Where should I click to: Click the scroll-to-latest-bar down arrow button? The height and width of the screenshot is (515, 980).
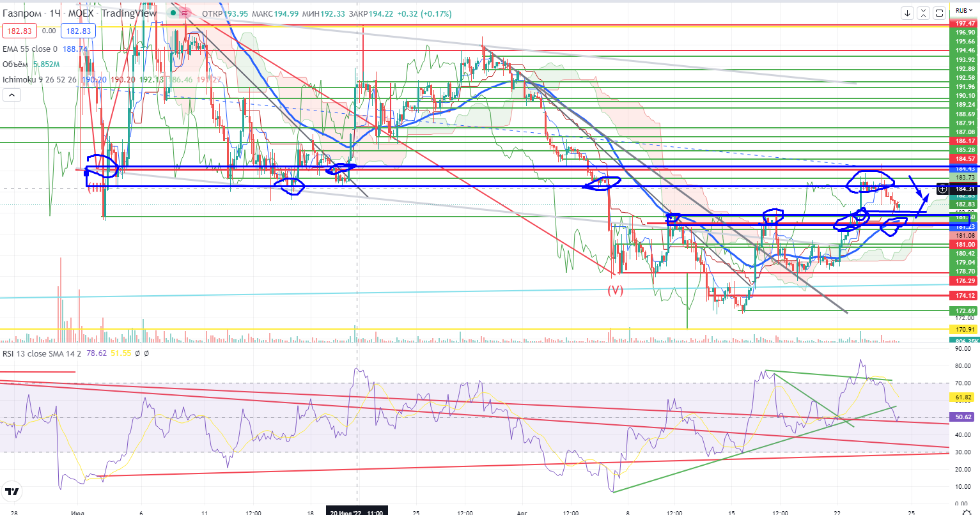coord(908,13)
